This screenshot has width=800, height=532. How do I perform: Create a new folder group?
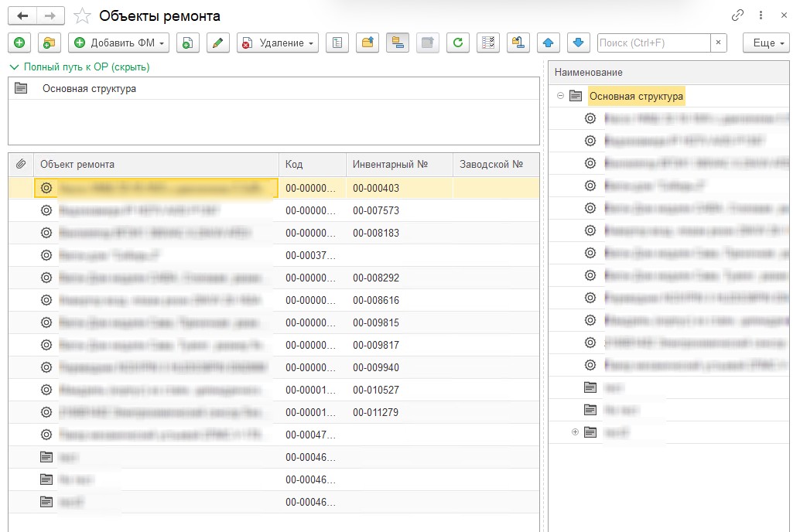click(49, 43)
